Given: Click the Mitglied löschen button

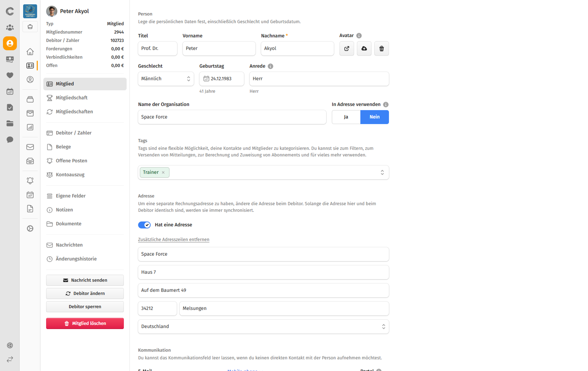Looking at the screenshot, I should coord(85,323).
